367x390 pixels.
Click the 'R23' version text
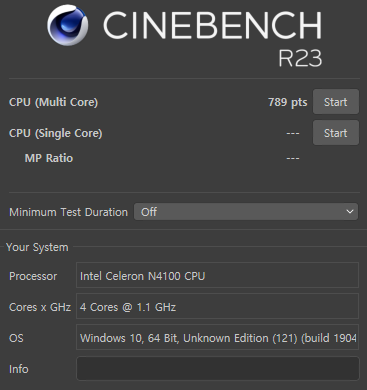click(300, 58)
